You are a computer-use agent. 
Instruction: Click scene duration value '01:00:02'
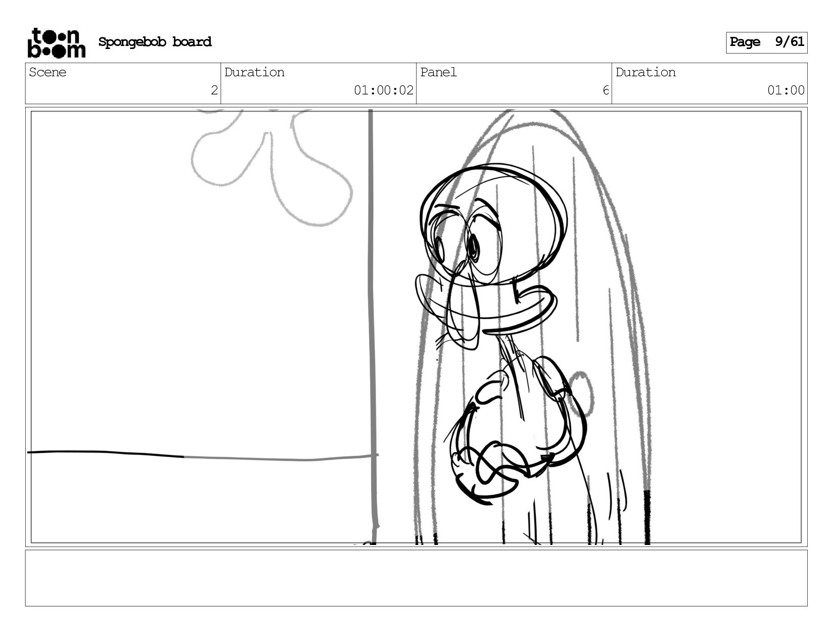tap(384, 90)
